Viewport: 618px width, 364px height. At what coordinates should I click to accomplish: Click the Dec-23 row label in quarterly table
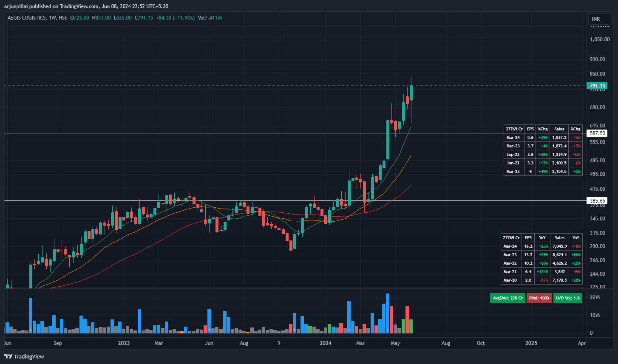pos(513,146)
